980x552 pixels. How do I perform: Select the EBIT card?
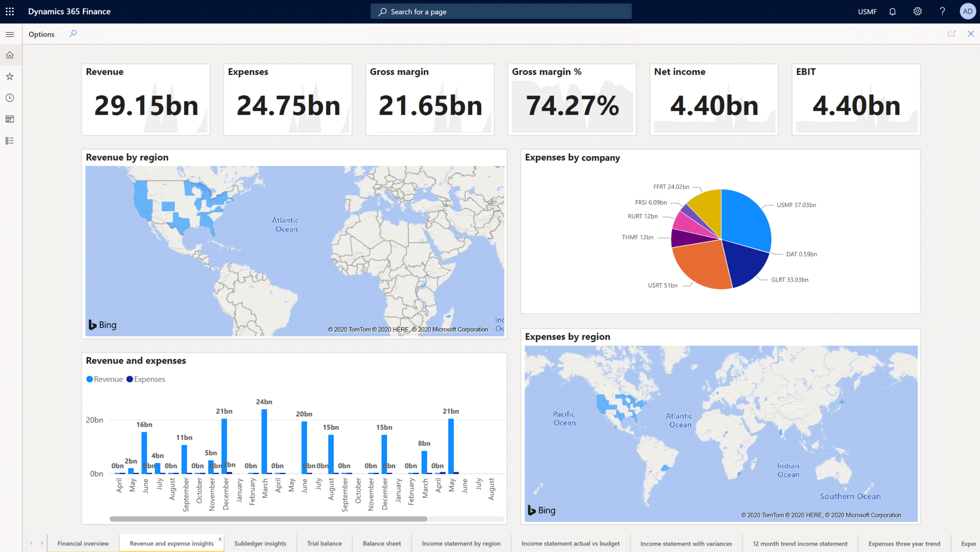[856, 100]
